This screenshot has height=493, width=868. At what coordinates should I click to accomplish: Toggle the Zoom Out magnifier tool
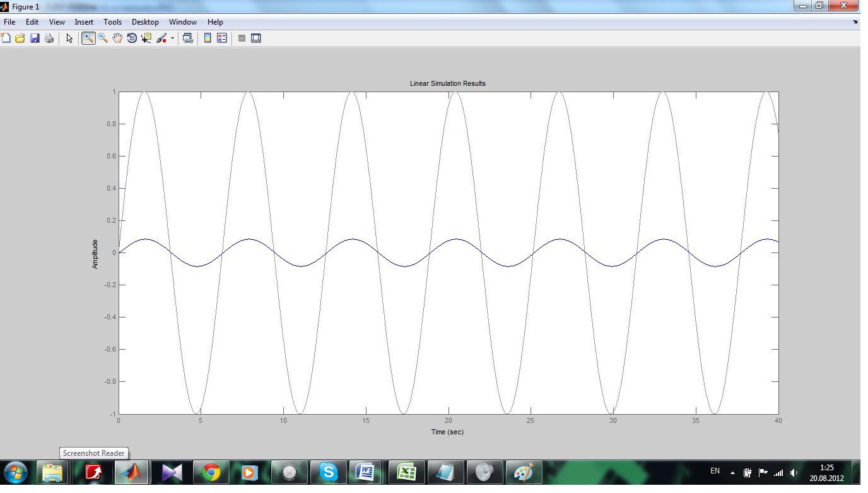pyautogui.click(x=103, y=39)
